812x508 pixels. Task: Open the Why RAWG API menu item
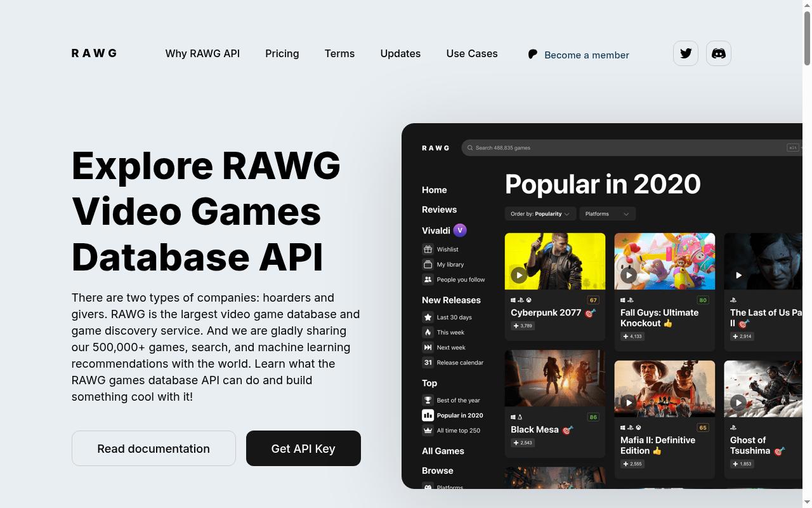pyautogui.click(x=202, y=54)
